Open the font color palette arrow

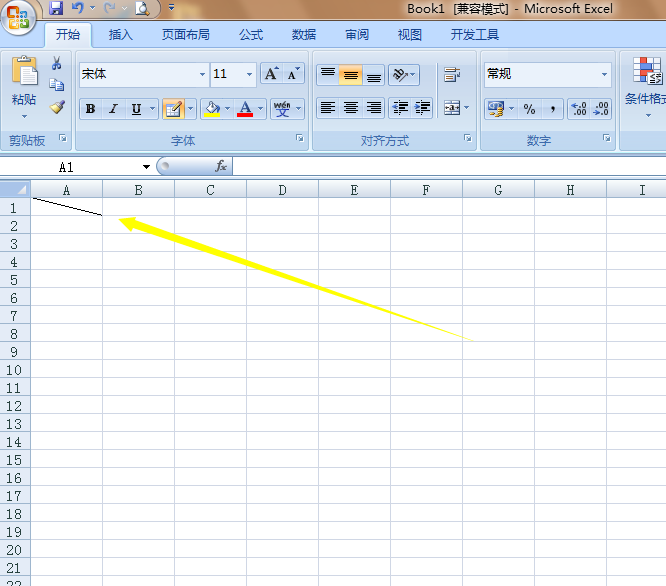click(x=261, y=109)
